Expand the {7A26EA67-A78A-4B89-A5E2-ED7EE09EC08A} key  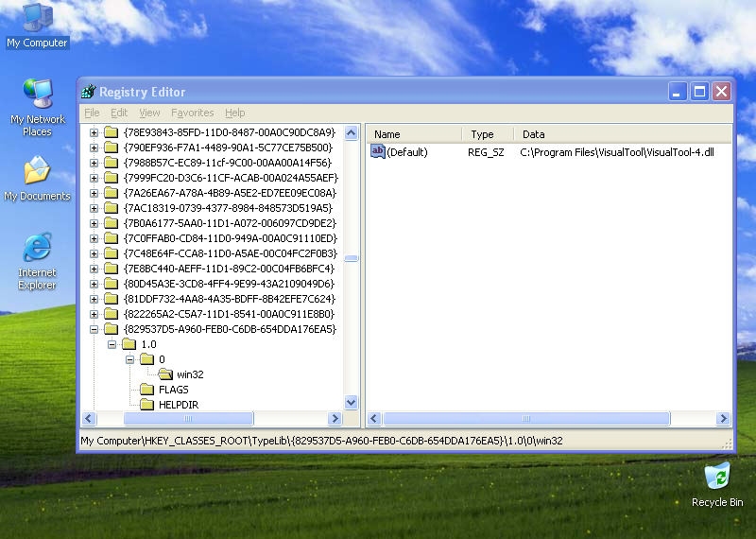(94, 193)
